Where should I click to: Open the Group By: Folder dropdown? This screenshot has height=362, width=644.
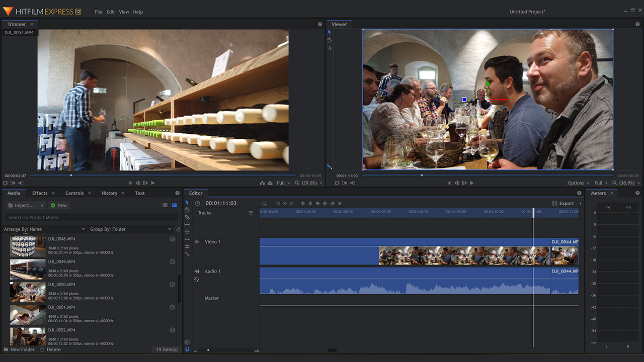pyautogui.click(x=130, y=229)
